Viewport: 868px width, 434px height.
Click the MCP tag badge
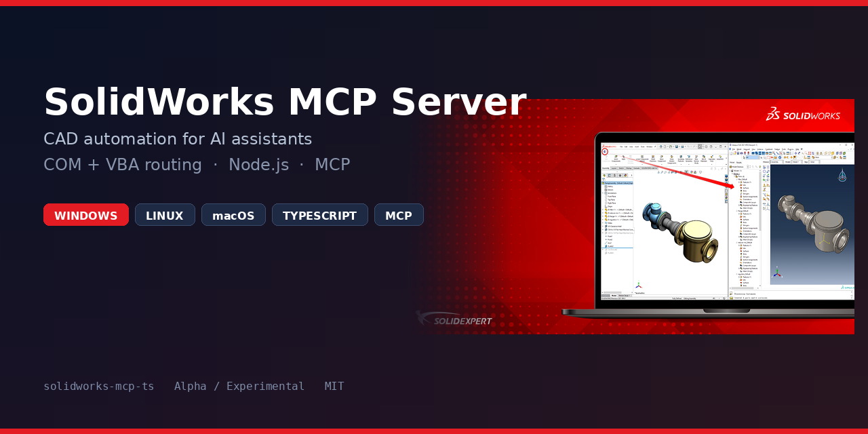pyautogui.click(x=399, y=215)
